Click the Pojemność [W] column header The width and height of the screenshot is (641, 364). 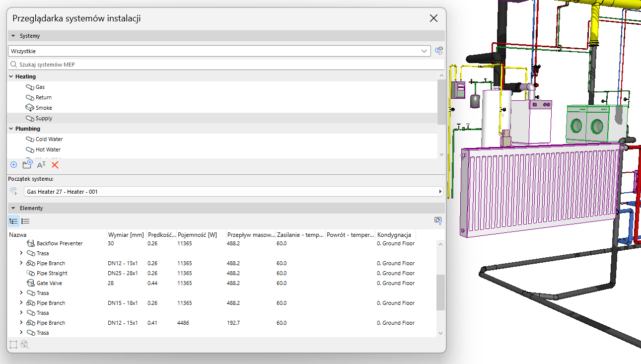coord(201,234)
